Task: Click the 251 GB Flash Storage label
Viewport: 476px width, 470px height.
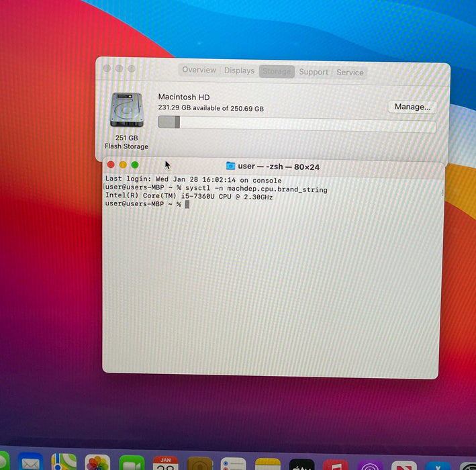Action: (x=127, y=142)
